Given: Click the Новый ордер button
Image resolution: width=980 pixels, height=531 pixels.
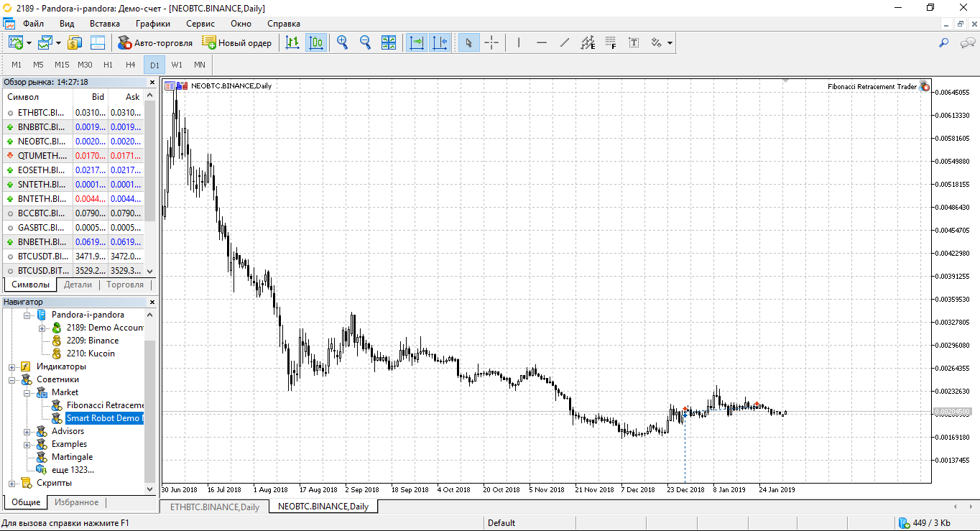Looking at the screenshot, I should 237,43.
